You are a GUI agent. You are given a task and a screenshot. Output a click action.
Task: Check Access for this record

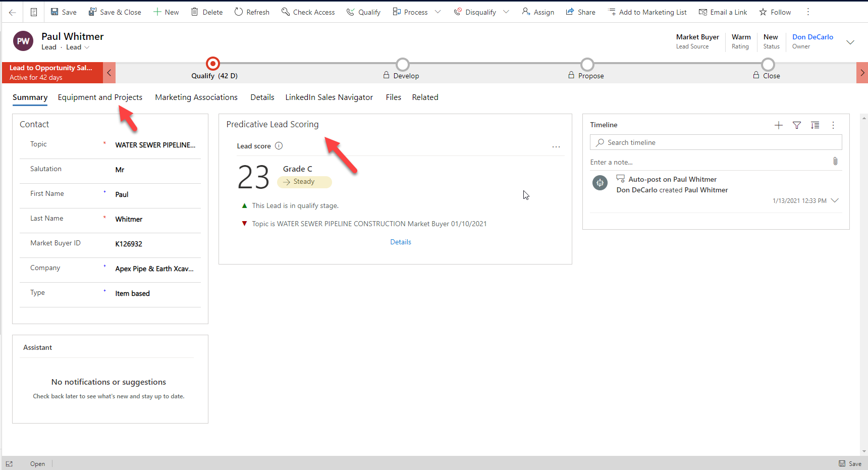(x=308, y=12)
